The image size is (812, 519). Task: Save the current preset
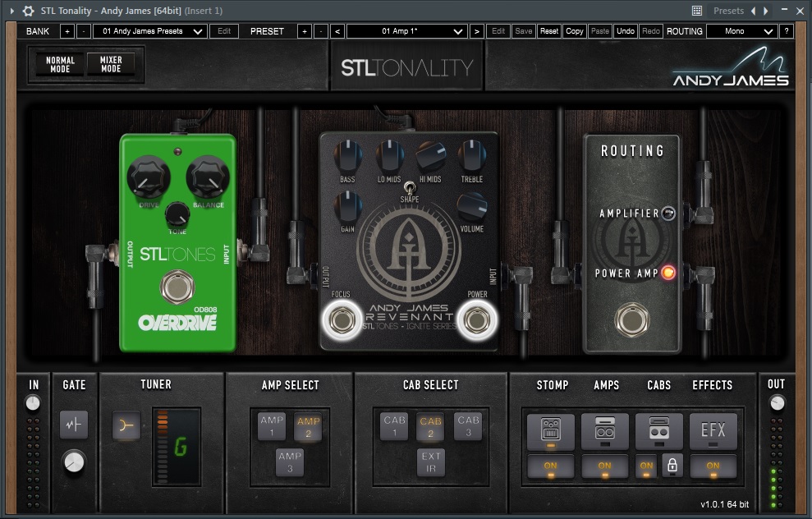(524, 31)
